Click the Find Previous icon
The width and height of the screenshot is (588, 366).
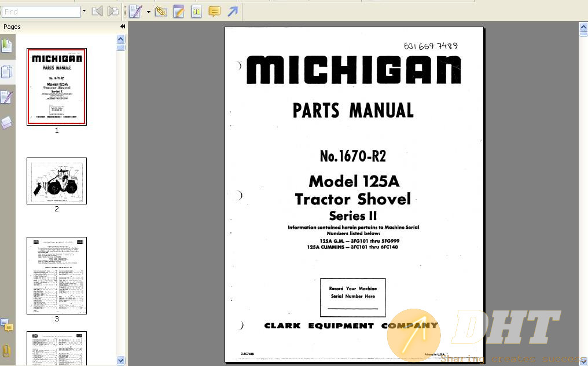click(97, 11)
